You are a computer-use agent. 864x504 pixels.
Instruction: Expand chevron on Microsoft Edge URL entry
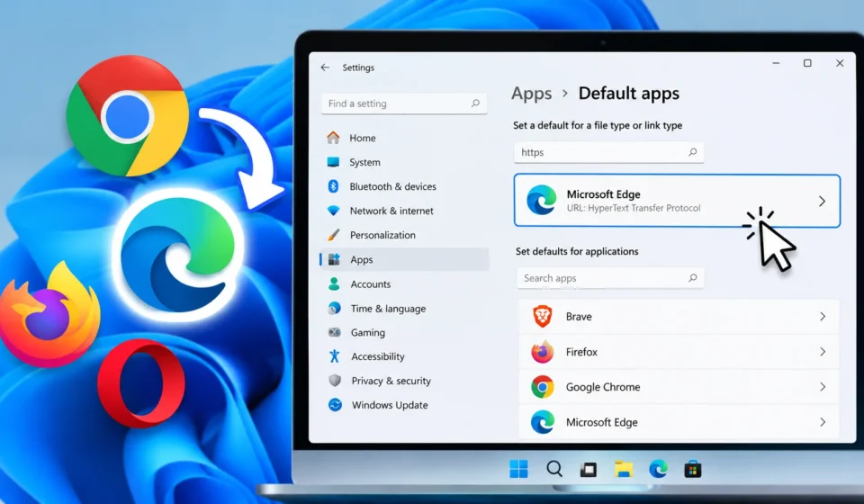click(x=822, y=201)
